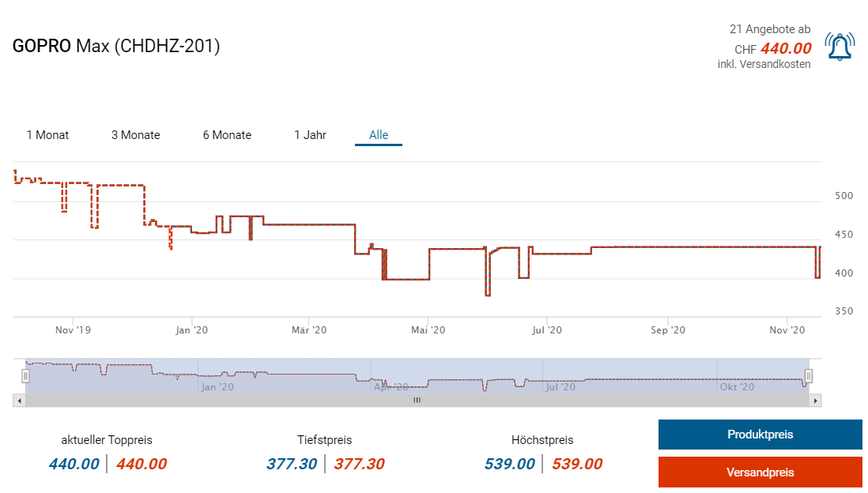Select the 1 Monat time range
Image resolution: width=868 pixels, height=493 pixels.
click(x=47, y=135)
